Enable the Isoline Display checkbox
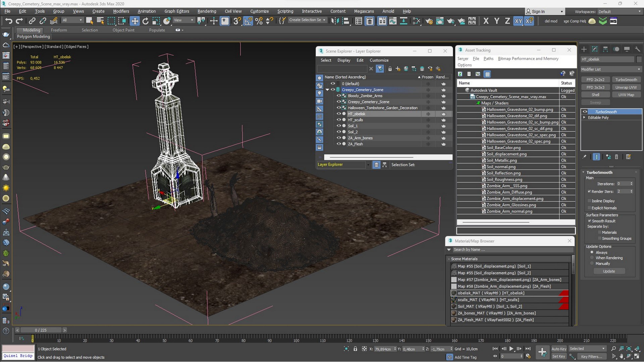 tap(589, 201)
